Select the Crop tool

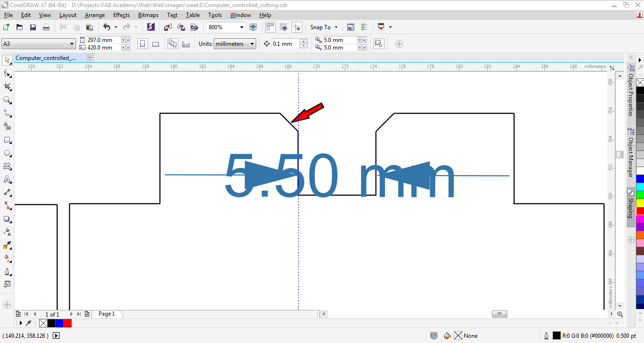tap(8, 87)
